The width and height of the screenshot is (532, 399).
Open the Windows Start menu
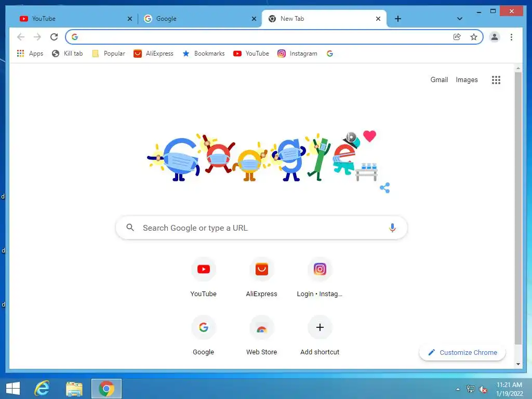(13, 389)
